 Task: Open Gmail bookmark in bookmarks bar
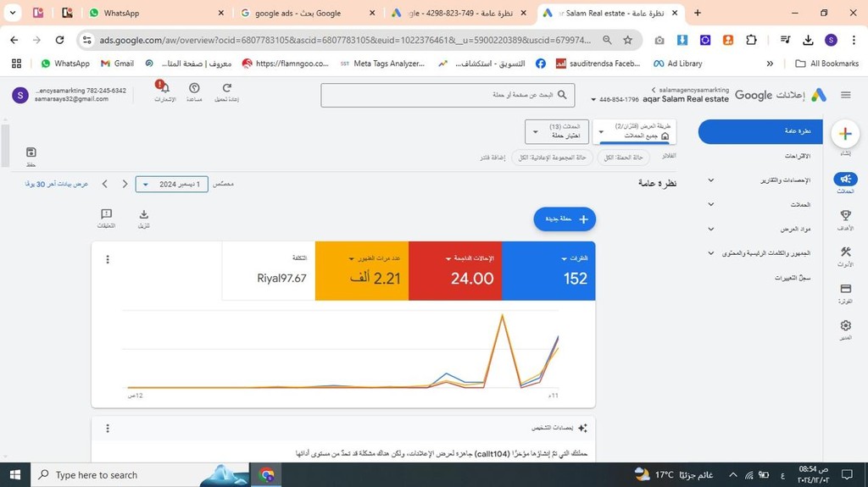click(117, 64)
